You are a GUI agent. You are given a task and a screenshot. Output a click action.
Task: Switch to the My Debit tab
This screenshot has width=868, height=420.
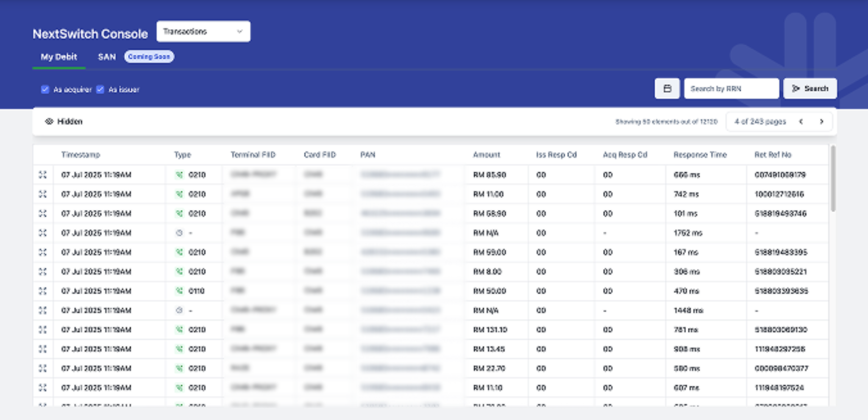pyautogui.click(x=59, y=57)
